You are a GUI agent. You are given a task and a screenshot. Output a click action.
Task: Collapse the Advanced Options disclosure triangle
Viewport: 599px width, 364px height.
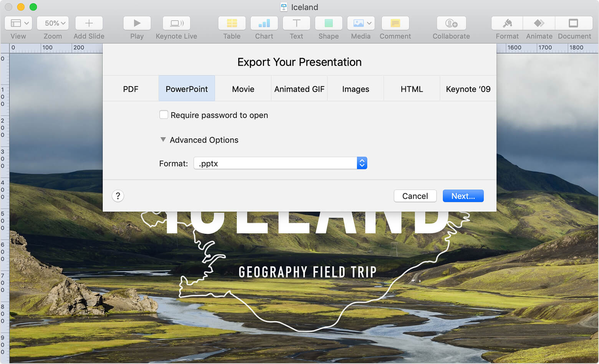pyautogui.click(x=163, y=140)
